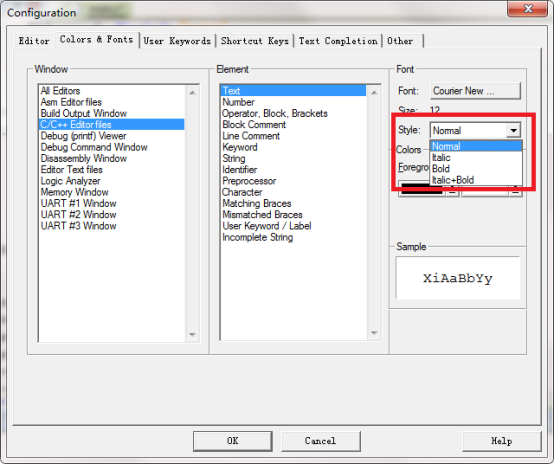Viewport: 554px width, 464px height.
Task: Select Build Output Window
Action: [x=112, y=113]
